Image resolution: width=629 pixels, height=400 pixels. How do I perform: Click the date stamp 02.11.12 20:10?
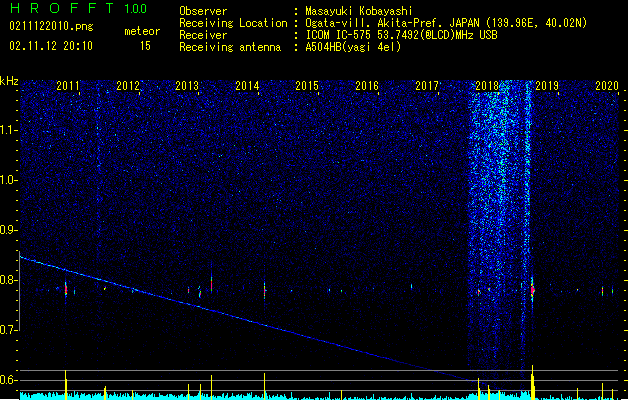click(x=51, y=46)
